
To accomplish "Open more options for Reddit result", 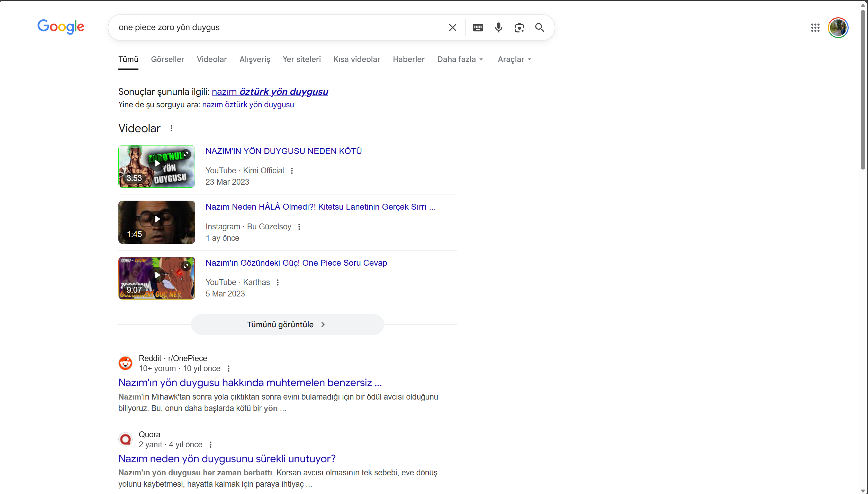I will coord(228,369).
